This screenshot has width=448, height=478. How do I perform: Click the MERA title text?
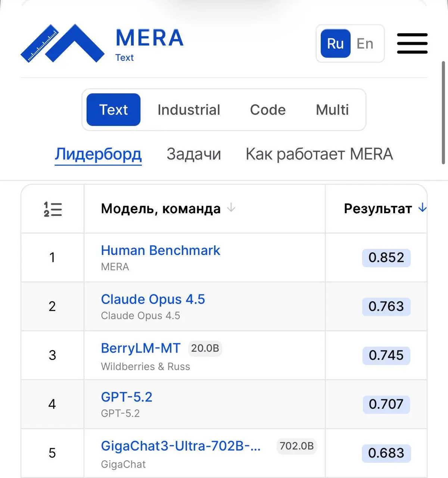(150, 38)
